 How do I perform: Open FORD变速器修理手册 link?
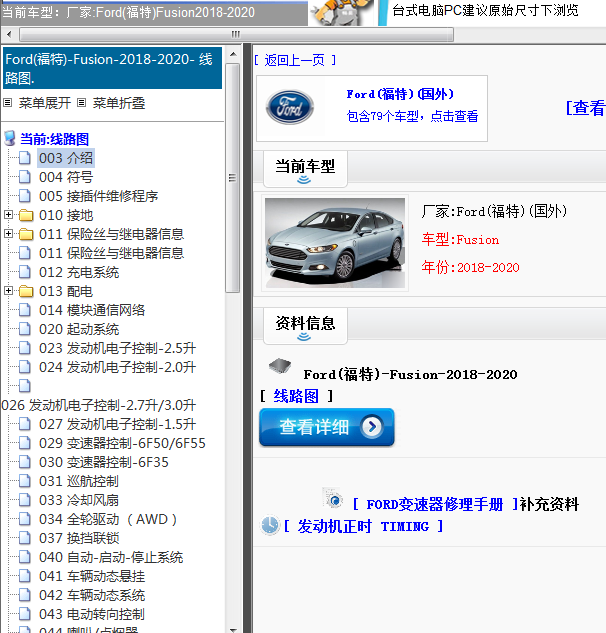pos(434,504)
